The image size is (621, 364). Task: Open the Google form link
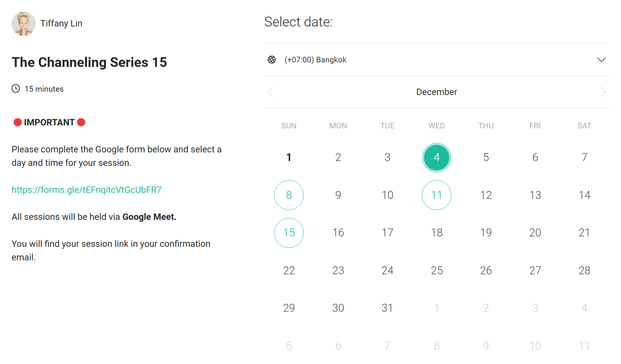click(87, 190)
